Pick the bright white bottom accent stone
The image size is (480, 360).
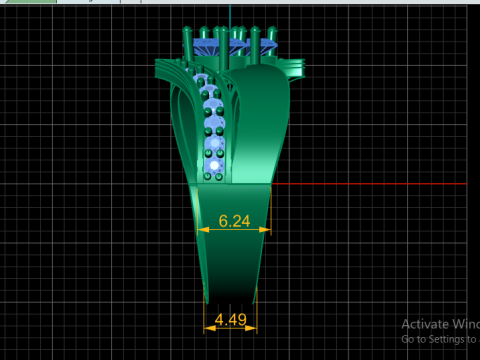(x=214, y=165)
